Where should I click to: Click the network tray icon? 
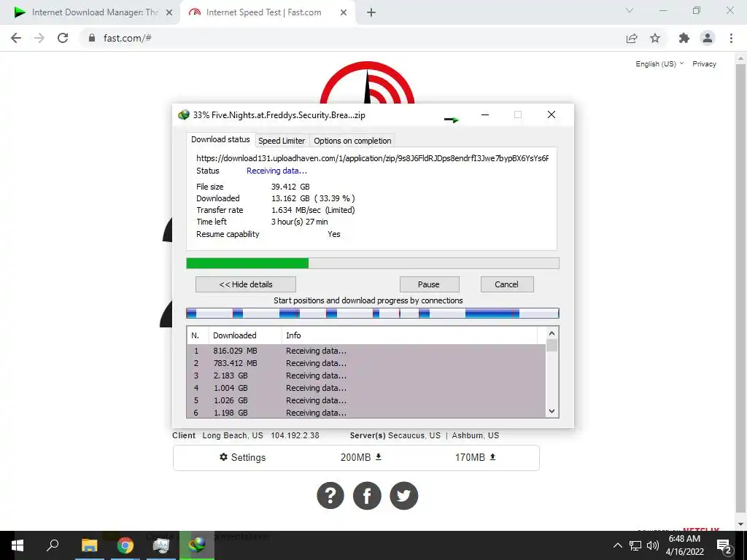635,545
